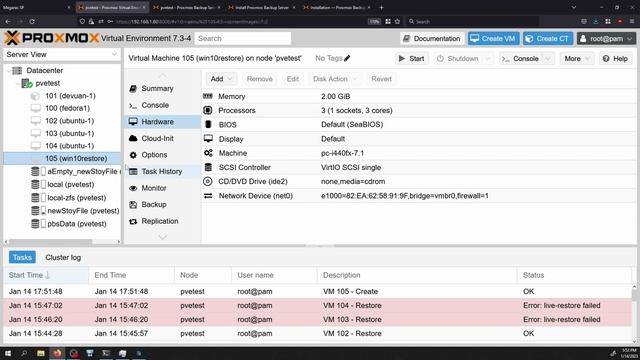The image size is (640, 360).
Task: Switch to the Tasks tab
Action: point(22,258)
